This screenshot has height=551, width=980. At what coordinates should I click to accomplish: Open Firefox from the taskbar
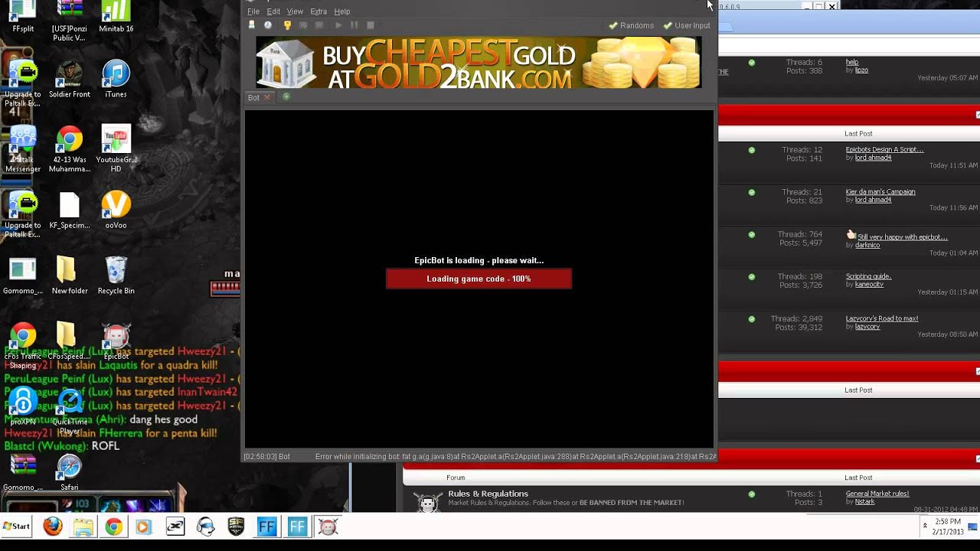point(53,527)
